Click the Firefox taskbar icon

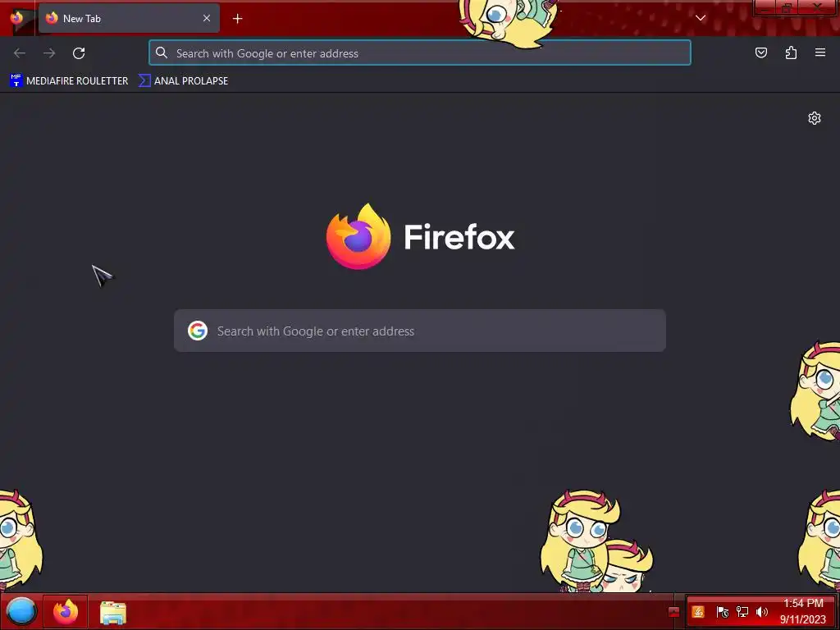coord(66,611)
